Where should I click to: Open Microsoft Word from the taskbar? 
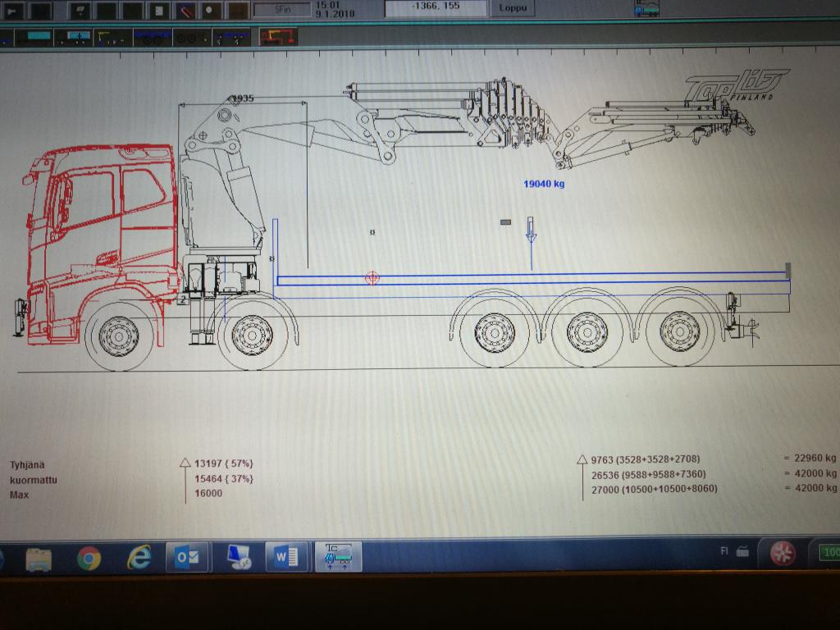[286, 558]
